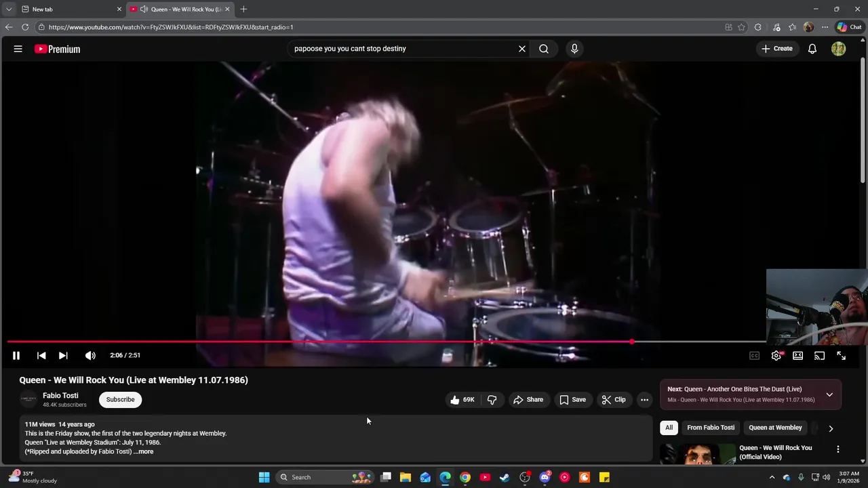Open more actions three-dot menu
The image size is (868, 488).
(645, 400)
